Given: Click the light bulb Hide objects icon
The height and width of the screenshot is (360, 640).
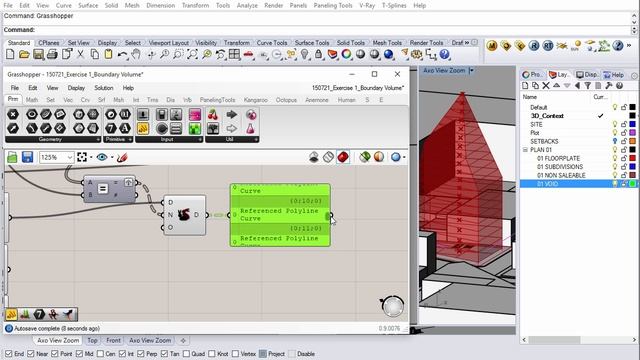Looking at the screenshot, I should pyautogui.click(x=304, y=54).
